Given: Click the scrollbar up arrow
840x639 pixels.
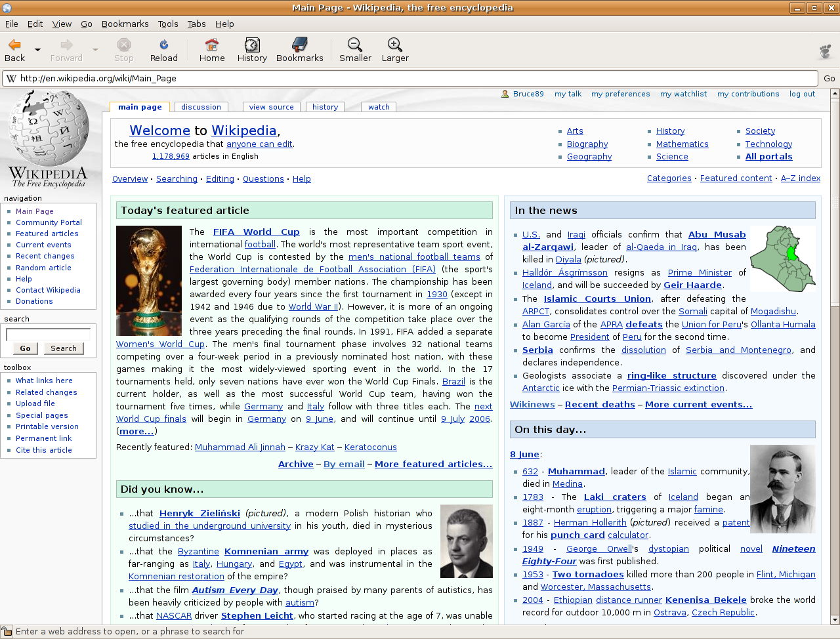Looking at the screenshot, I should tap(835, 94).
